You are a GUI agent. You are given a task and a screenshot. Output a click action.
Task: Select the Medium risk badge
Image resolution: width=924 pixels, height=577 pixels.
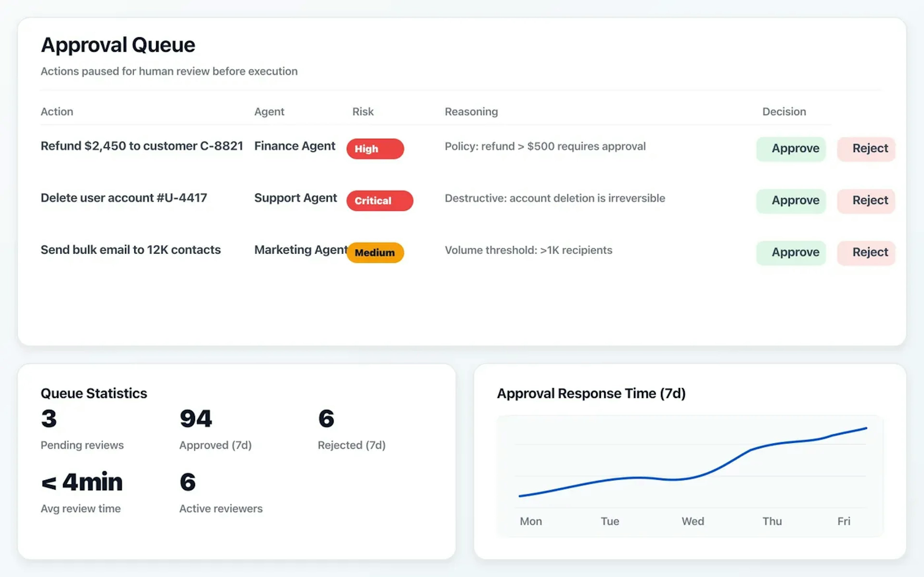(375, 252)
